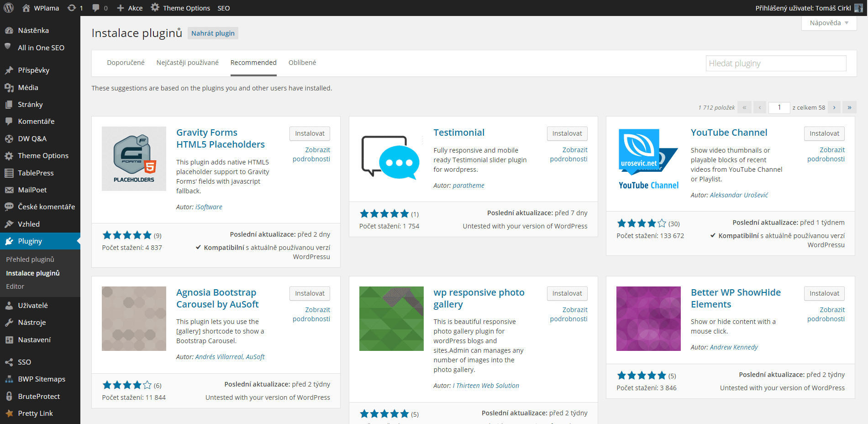
Task: Click the user avatar of Tomáš Cirkl
Action: coord(858,8)
